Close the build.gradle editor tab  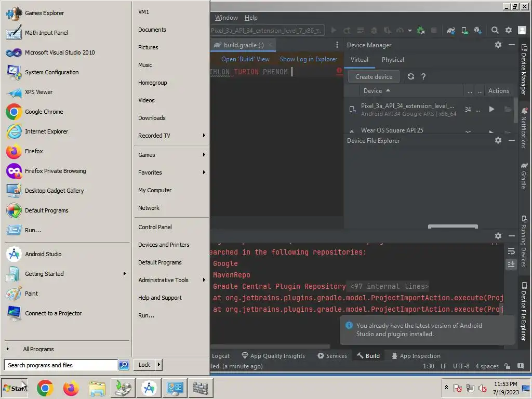[x=270, y=45]
